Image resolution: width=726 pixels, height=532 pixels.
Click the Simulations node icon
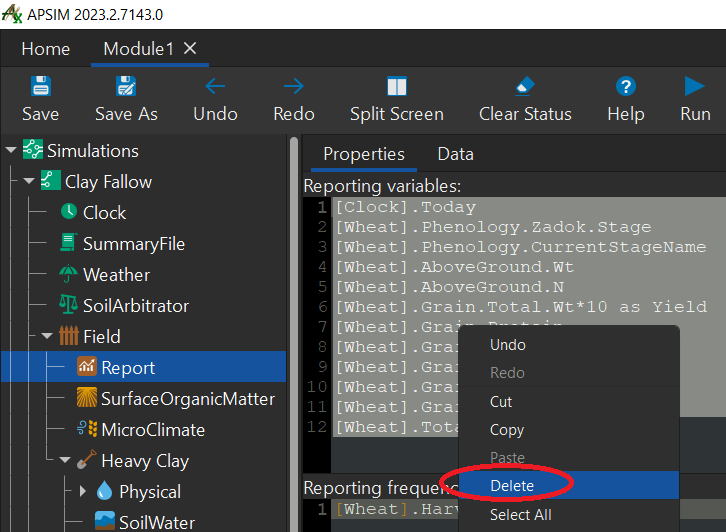tap(33, 149)
